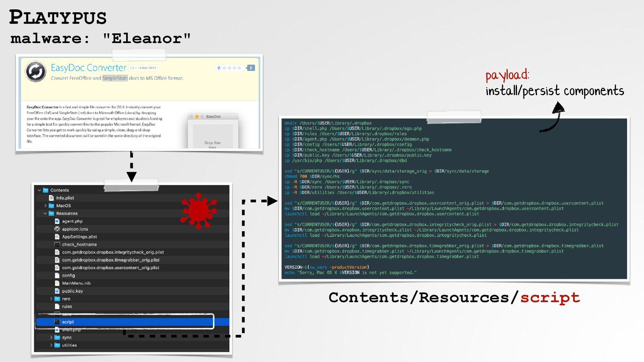Image resolution: width=644 pixels, height=362 pixels.
Task: Collapse the Resources folder chevron
Action: 45,213
